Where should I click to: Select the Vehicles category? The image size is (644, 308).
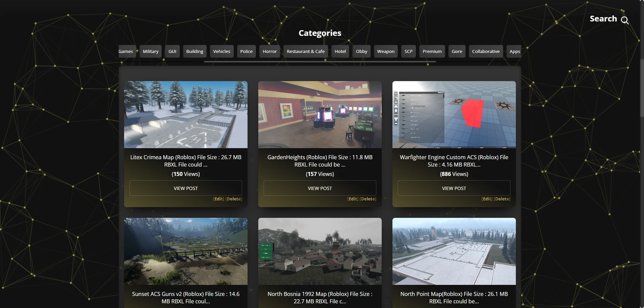[x=221, y=51]
